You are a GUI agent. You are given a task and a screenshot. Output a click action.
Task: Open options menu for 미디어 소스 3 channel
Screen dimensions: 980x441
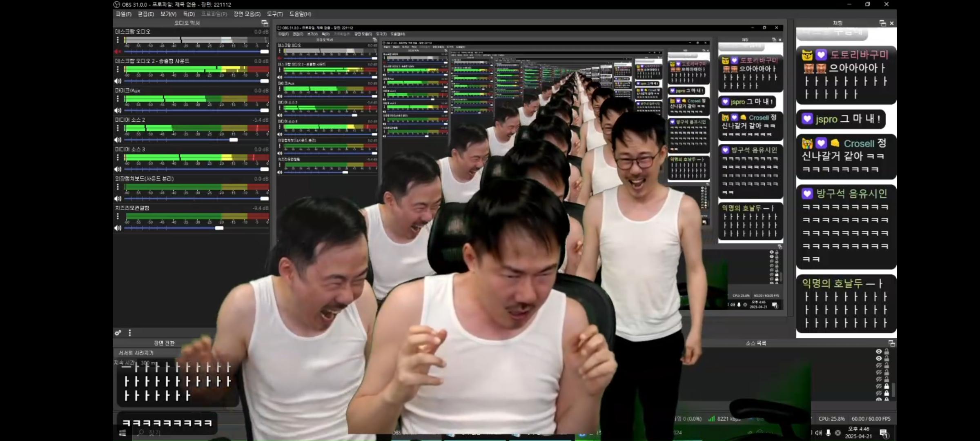pos(118,158)
